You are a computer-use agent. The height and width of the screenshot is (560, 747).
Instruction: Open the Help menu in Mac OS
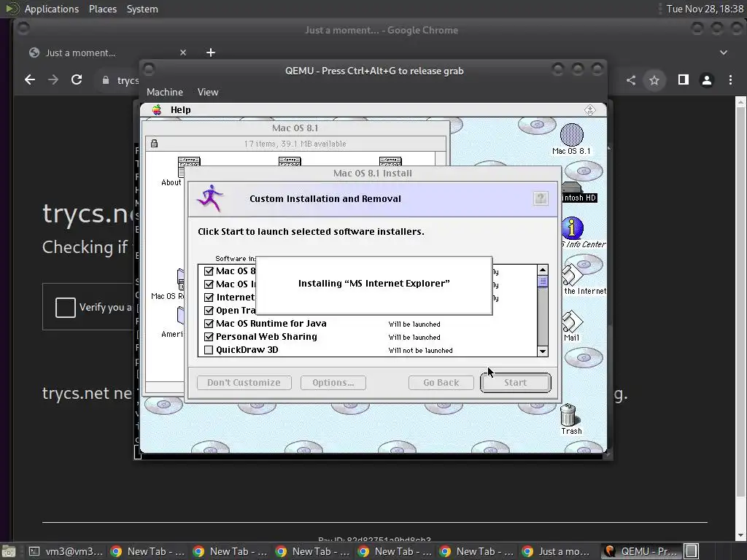(181, 110)
